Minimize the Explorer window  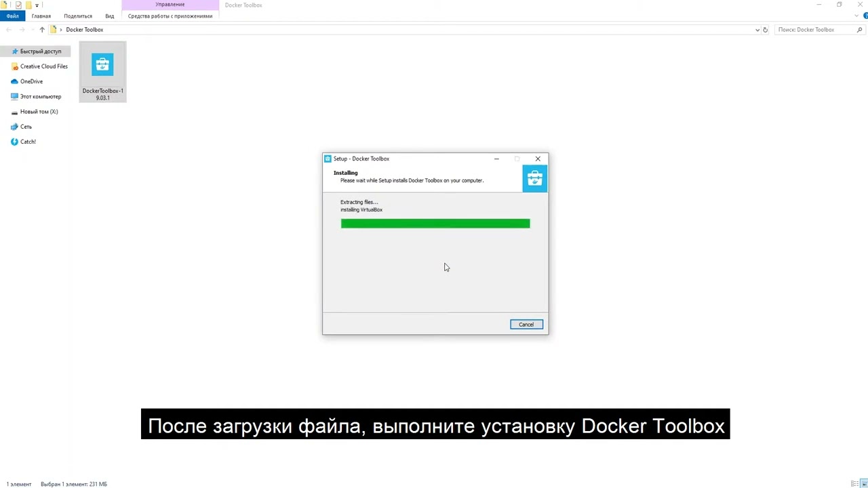click(819, 5)
